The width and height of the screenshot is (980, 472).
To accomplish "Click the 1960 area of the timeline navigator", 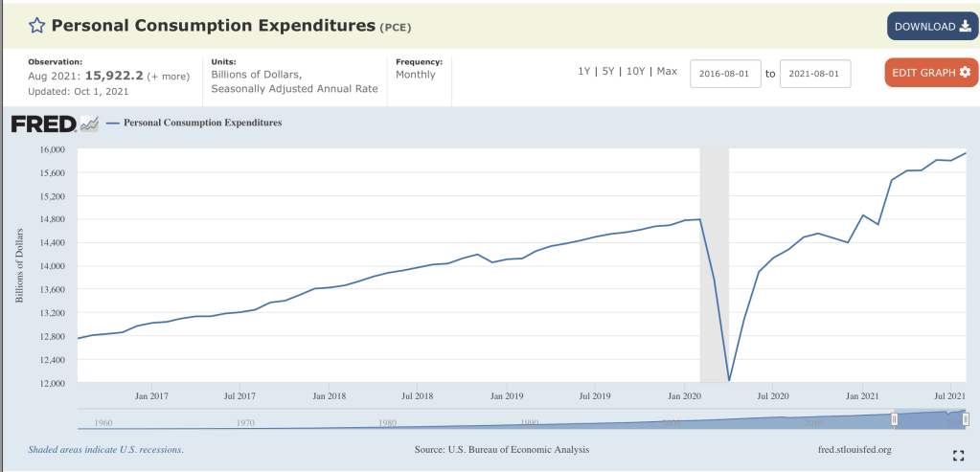I will click(103, 421).
